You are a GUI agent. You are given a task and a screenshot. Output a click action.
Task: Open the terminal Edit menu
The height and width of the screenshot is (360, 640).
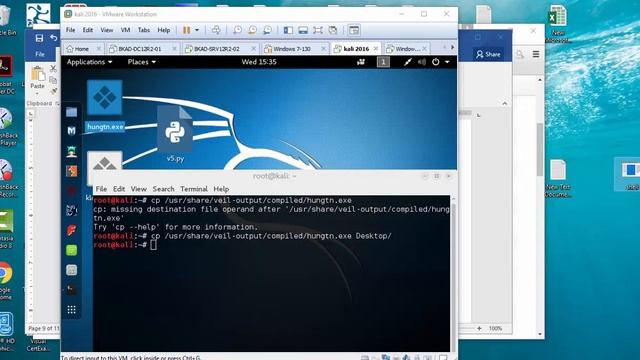119,189
